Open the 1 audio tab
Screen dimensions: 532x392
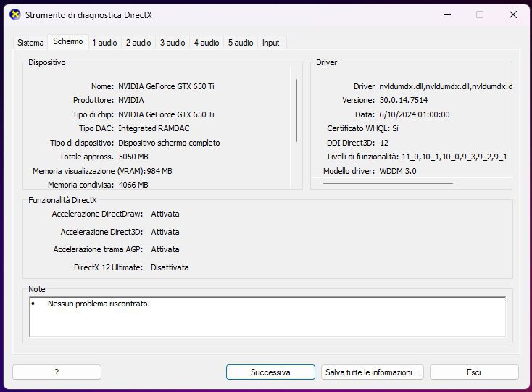[x=104, y=43]
